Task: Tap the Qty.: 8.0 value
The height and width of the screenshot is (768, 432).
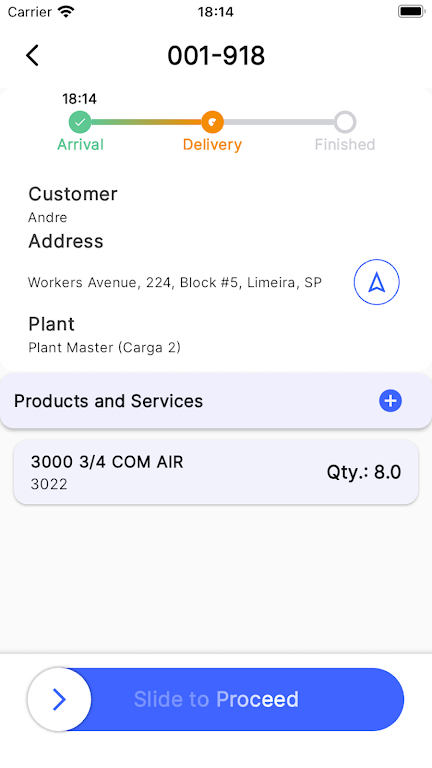Action: (364, 472)
